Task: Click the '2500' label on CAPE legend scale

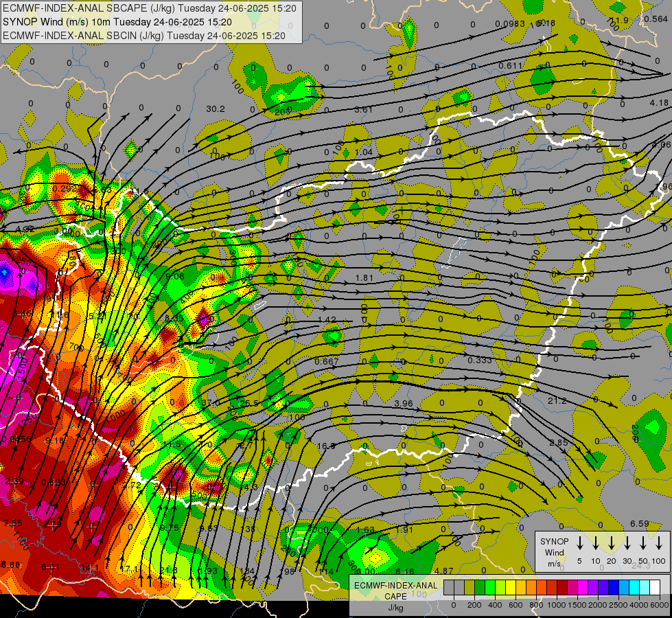Action: click(618, 605)
